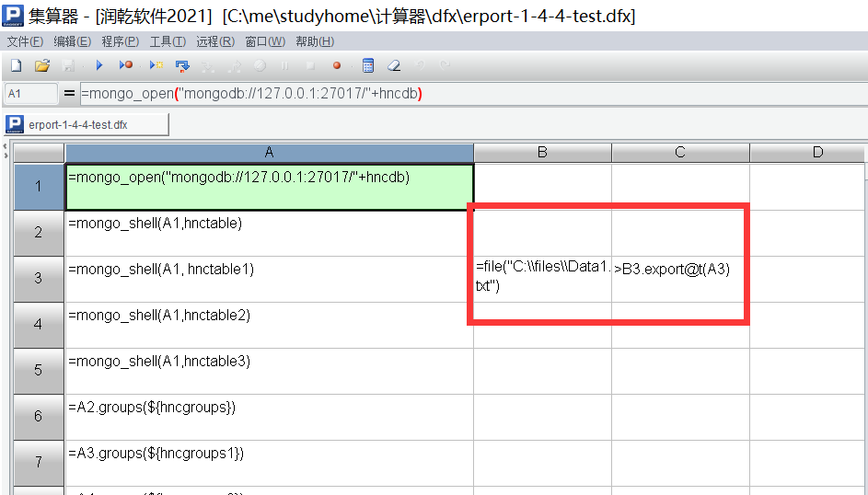The height and width of the screenshot is (495, 868).
Task: Click the grayed redo arrow icon
Action: 445,65
